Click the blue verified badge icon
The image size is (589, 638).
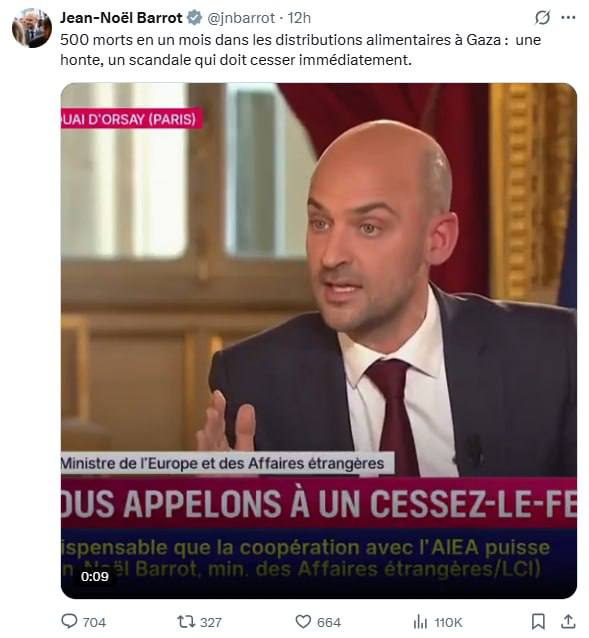point(194,18)
